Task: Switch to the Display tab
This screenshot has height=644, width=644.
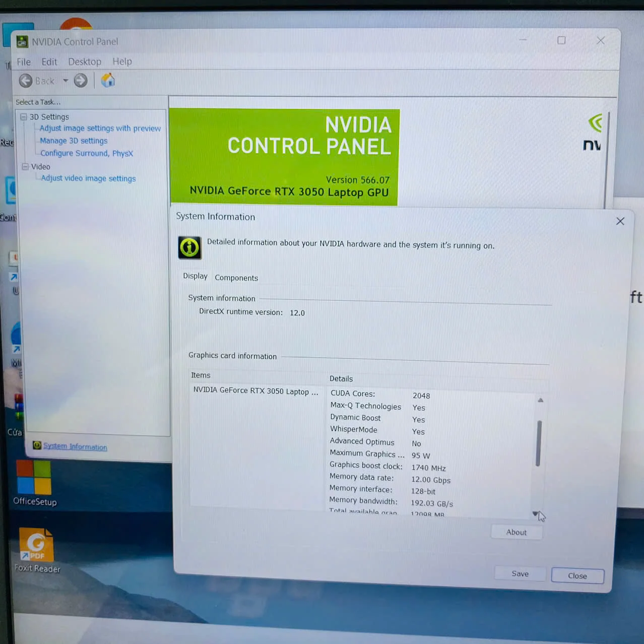Action: pyautogui.click(x=195, y=276)
